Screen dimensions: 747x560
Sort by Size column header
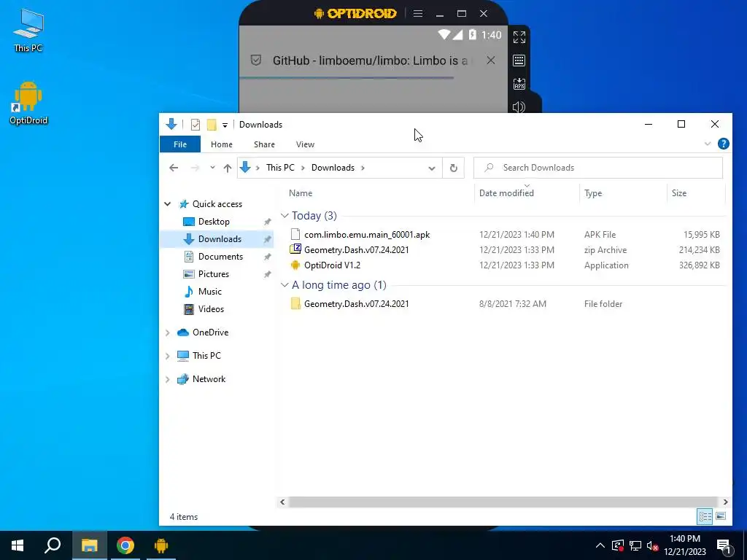coord(679,192)
